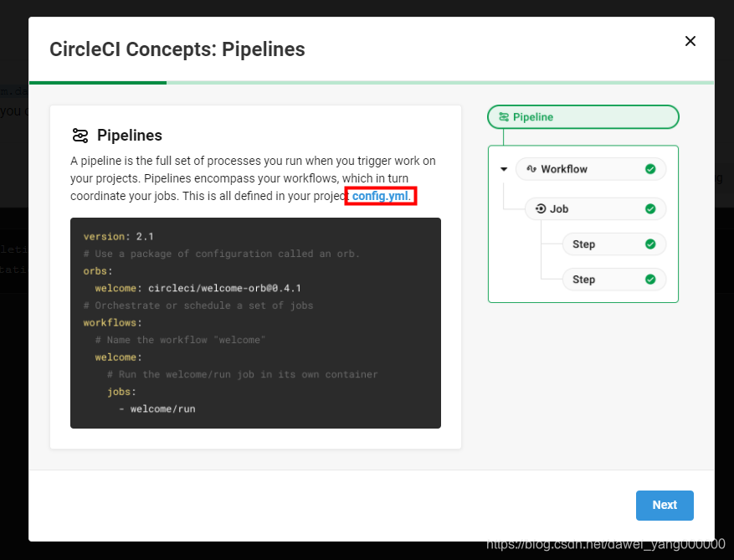
Task: Click green check on second Step
Action: (650, 280)
